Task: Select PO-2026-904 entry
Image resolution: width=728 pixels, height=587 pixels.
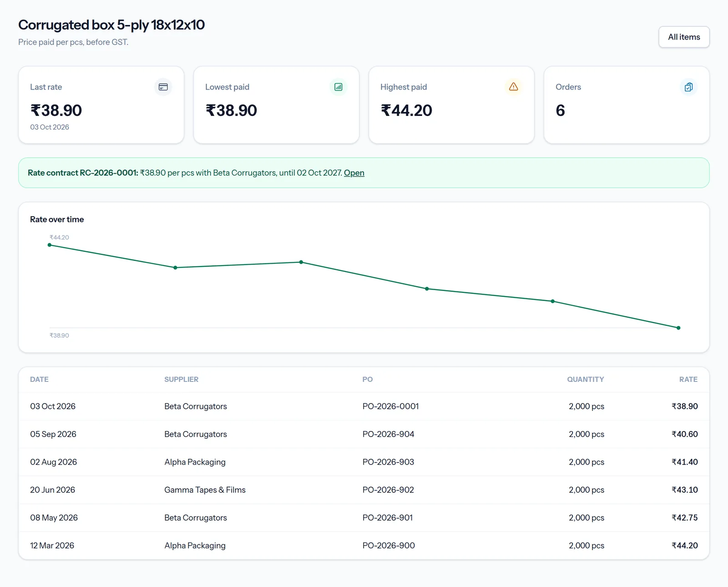Action: (x=389, y=434)
